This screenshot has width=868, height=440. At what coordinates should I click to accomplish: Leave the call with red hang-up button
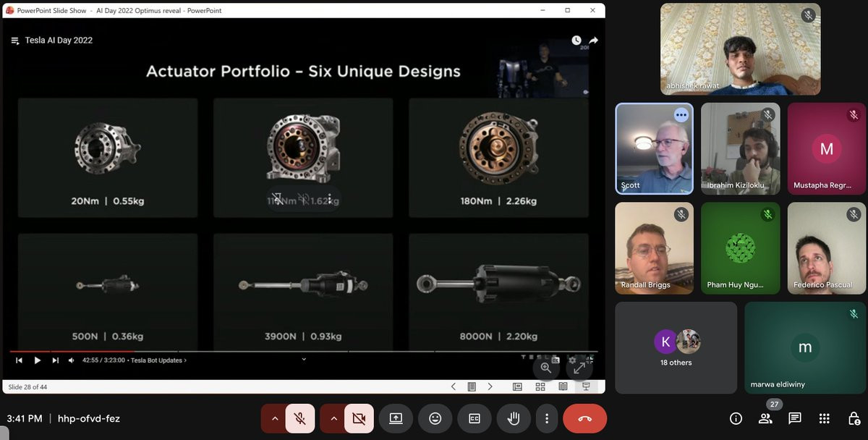coord(584,418)
